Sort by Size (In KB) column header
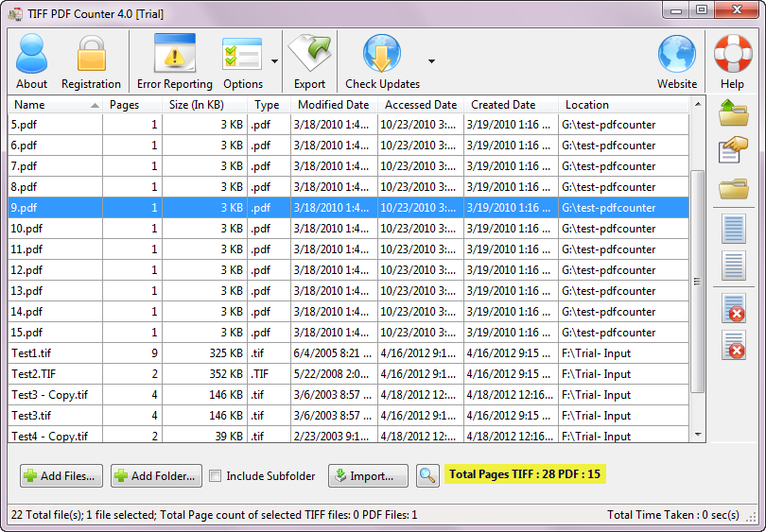This screenshot has width=766, height=532. [x=204, y=105]
